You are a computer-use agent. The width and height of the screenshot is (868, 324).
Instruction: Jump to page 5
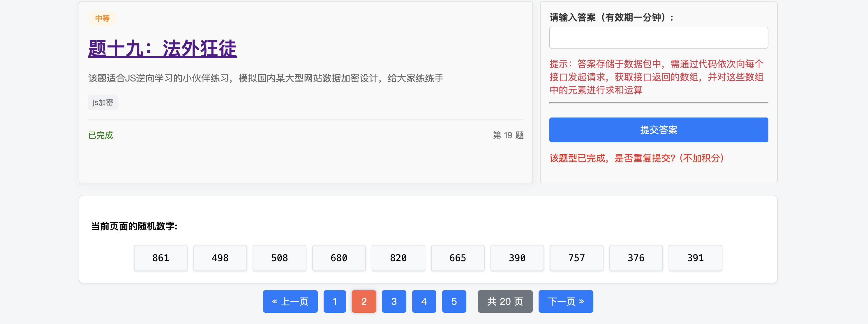(454, 301)
